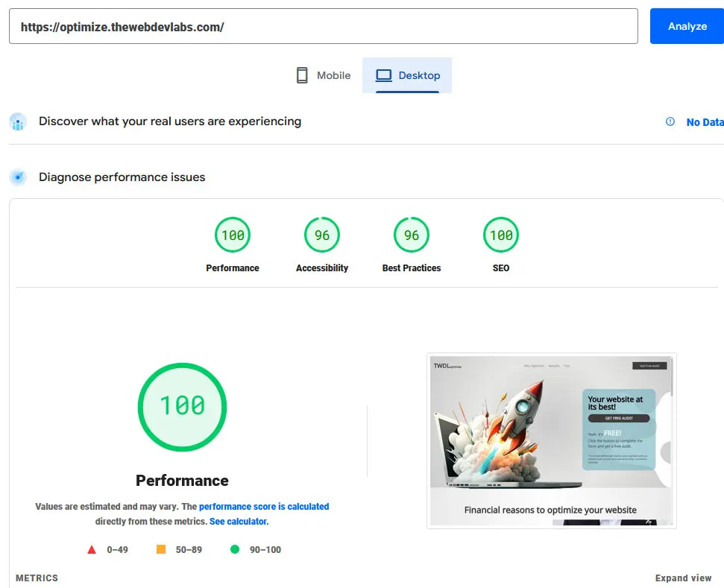Click the real users experience icon
The image size is (724, 588).
pyautogui.click(x=18, y=121)
